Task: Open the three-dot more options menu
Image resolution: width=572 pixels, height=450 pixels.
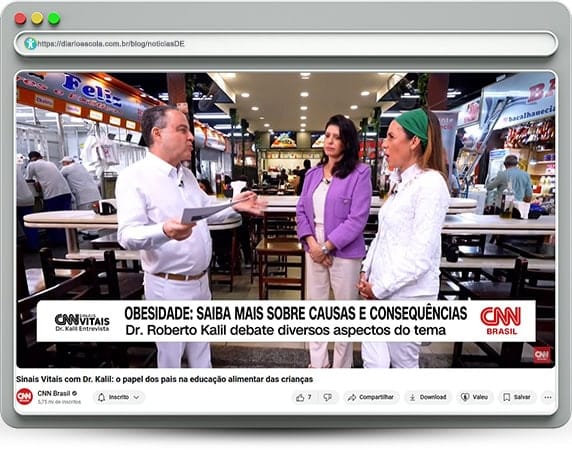Action: pos(548,397)
